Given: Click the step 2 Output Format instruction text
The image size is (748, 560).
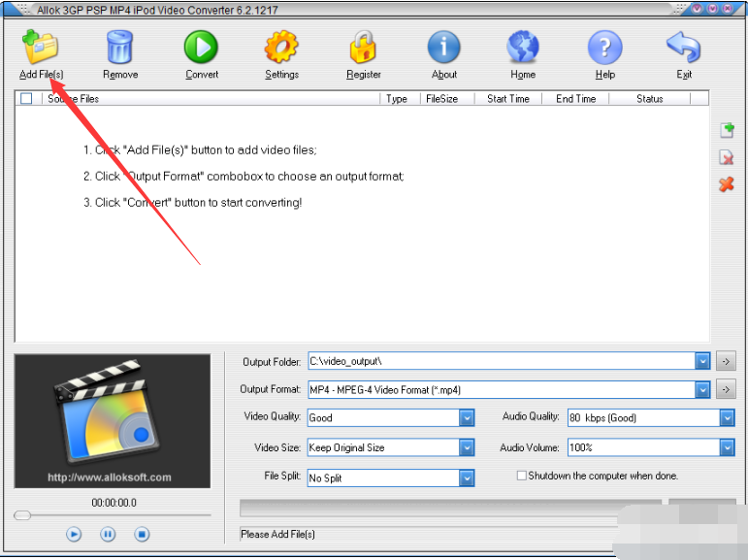Looking at the screenshot, I should coord(244,177).
